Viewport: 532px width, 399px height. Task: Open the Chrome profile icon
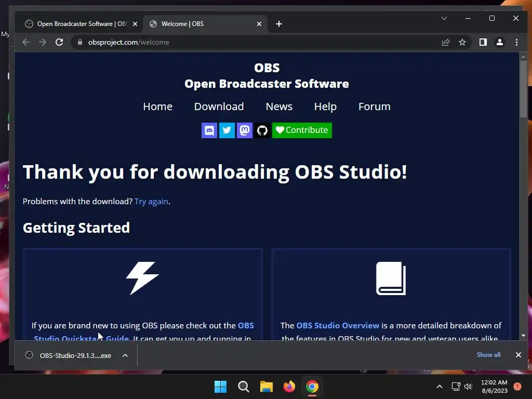click(x=500, y=42)
